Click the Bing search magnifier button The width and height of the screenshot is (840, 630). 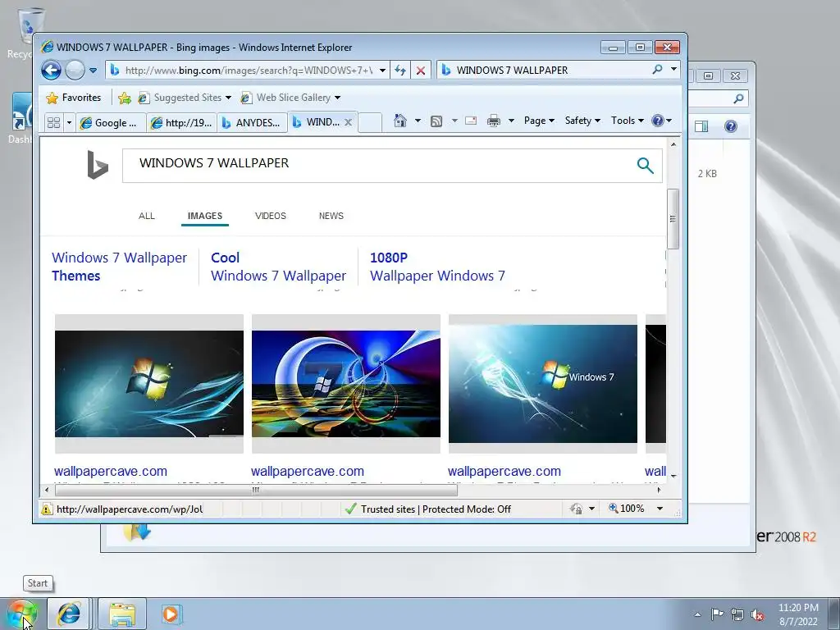point(646,166)
